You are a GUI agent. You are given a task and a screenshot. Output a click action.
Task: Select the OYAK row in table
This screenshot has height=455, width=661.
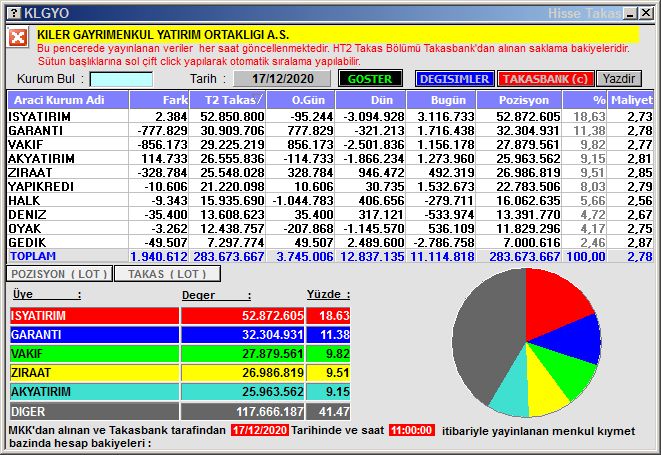pyautogui.click(x=330, y=228)
